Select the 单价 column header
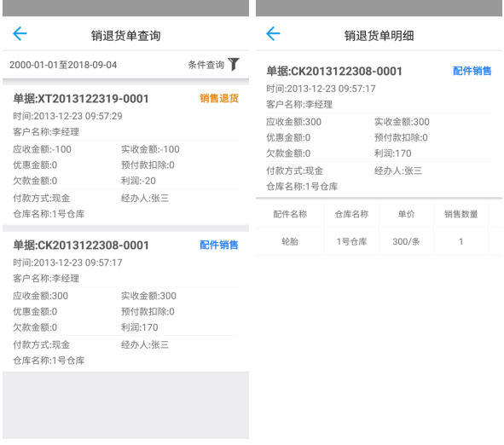This screenshot has height=445, width=504. pyautogui.click(x=406, y=214)
